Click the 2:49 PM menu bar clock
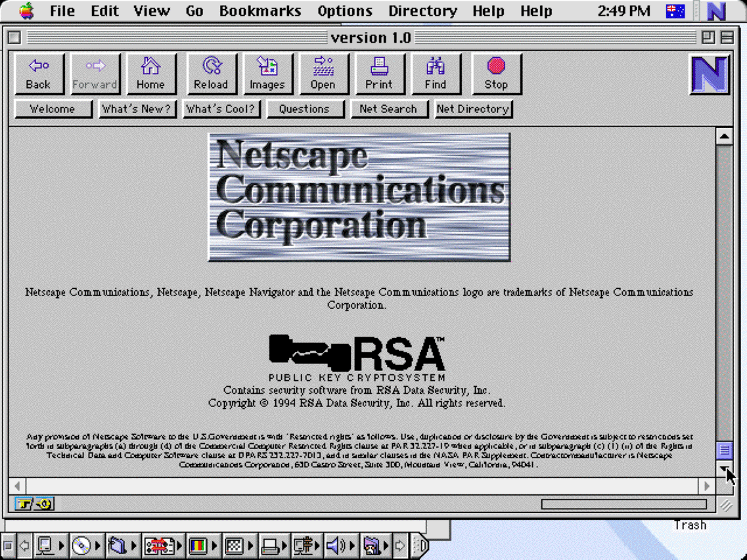Image resolution: width=747 pixels, height=560 pixels. (x=623, y=11)
